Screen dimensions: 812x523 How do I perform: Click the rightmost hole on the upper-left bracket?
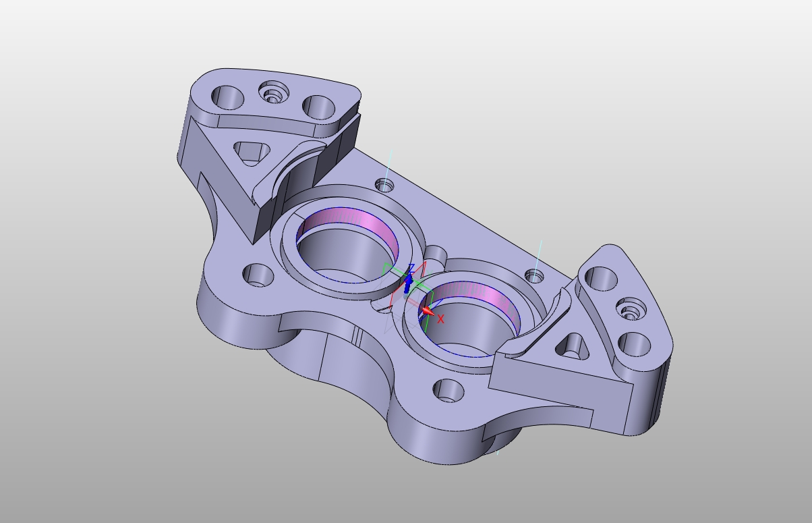coord(319,107)
